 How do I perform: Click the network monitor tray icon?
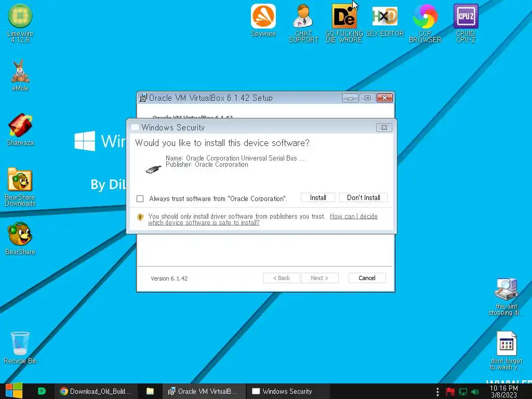point(463,392)
